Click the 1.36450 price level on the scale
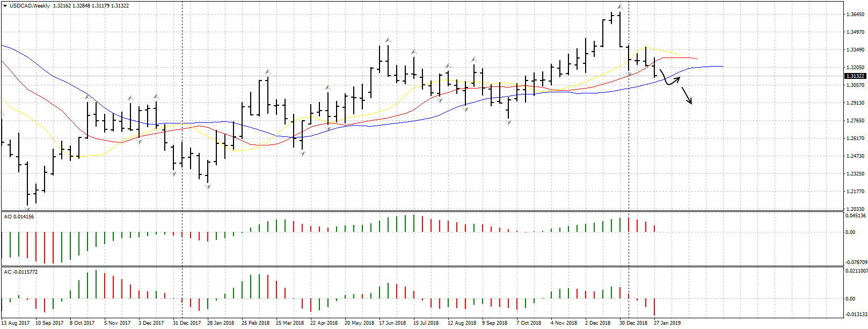 (x=855, y=14)
